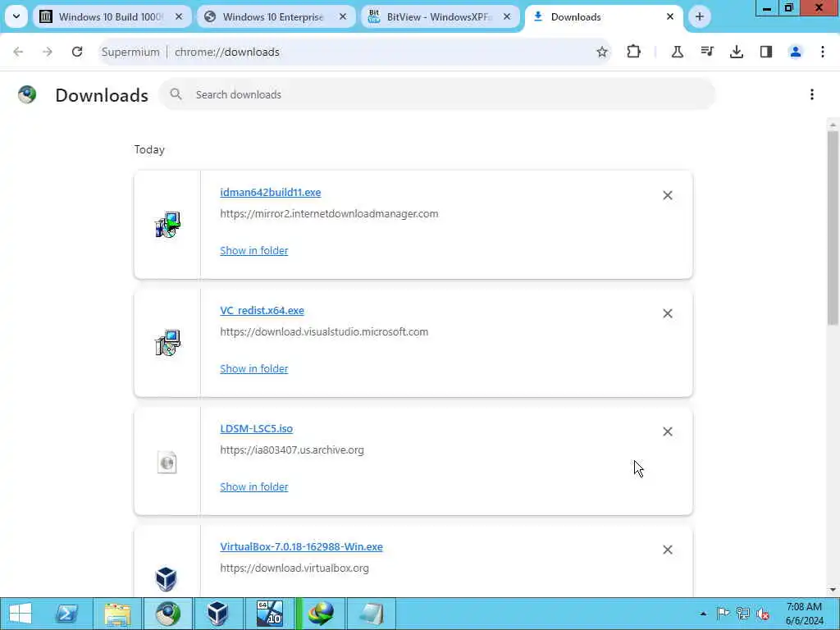Open the 64-bit Windows 10 VM taskbar icon
Screen dimensions: 840x630
(269, 614)
